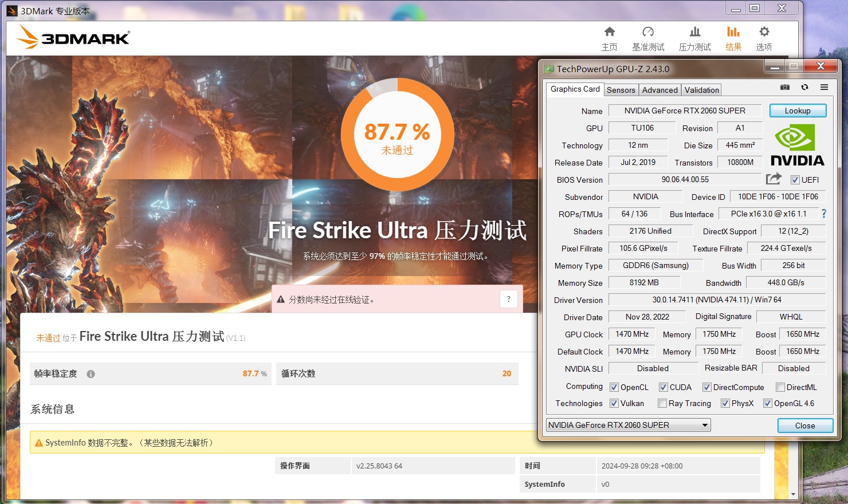This screenshot has width=848, height=504.
Task: Click the 3DMark logo
Action: 73,37
